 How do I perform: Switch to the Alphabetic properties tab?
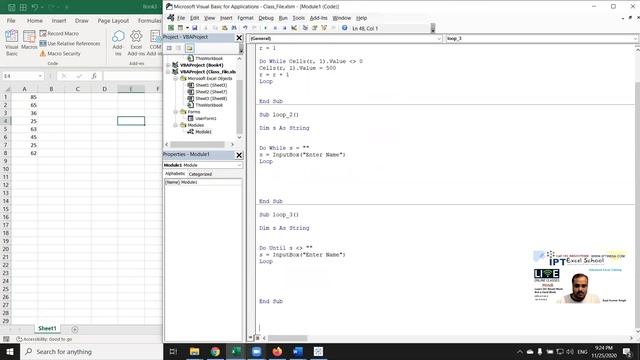(x=175, y=174)
